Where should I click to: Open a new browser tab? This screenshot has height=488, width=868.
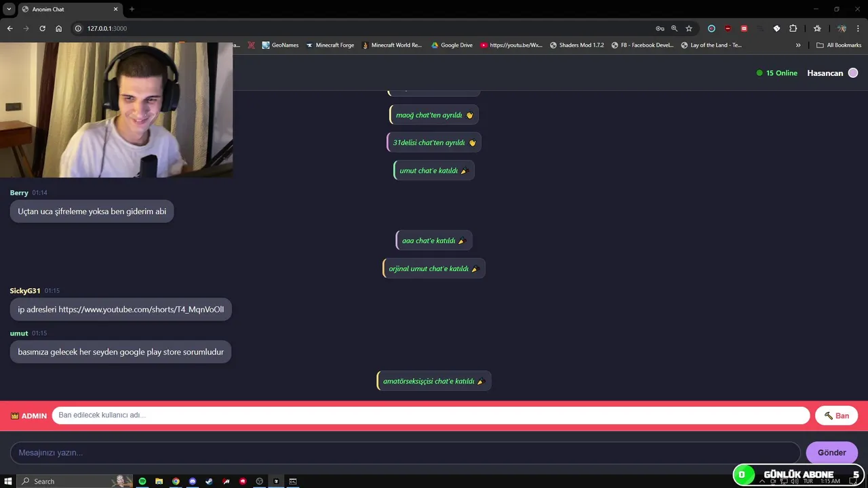tap(132, 9)
